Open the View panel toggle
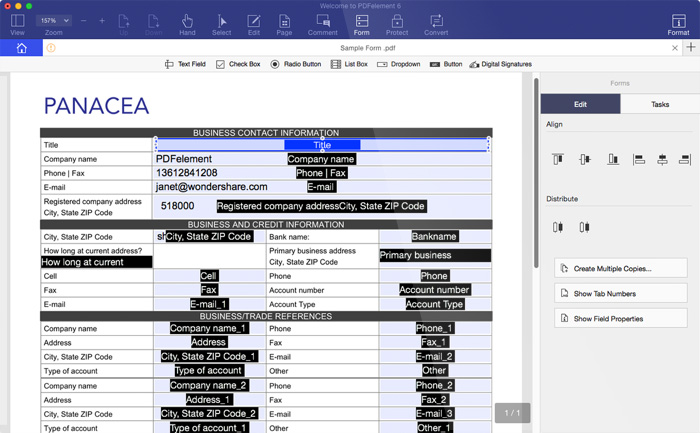 tap(17, 25)
